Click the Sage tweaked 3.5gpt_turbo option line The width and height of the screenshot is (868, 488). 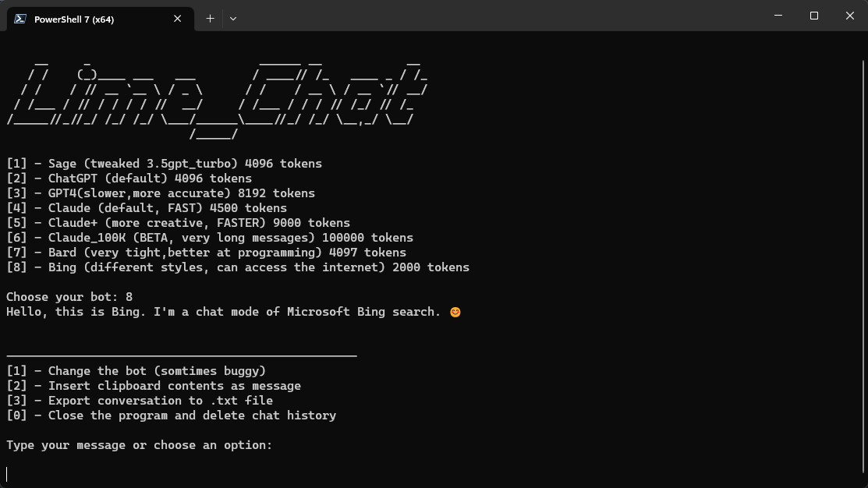pos(164,164)
